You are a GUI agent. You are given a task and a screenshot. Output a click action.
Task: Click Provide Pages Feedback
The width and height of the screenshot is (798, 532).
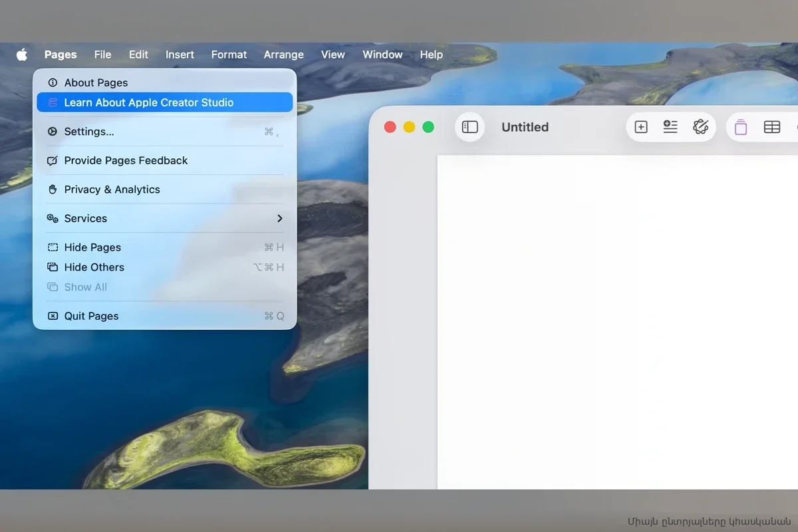click(x=126, y=160)
